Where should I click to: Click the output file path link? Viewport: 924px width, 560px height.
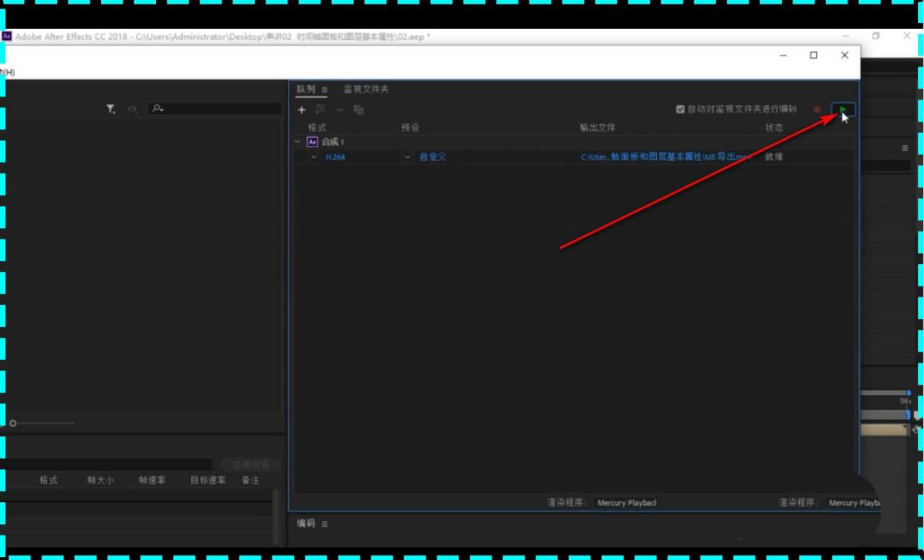click(666, 157)
